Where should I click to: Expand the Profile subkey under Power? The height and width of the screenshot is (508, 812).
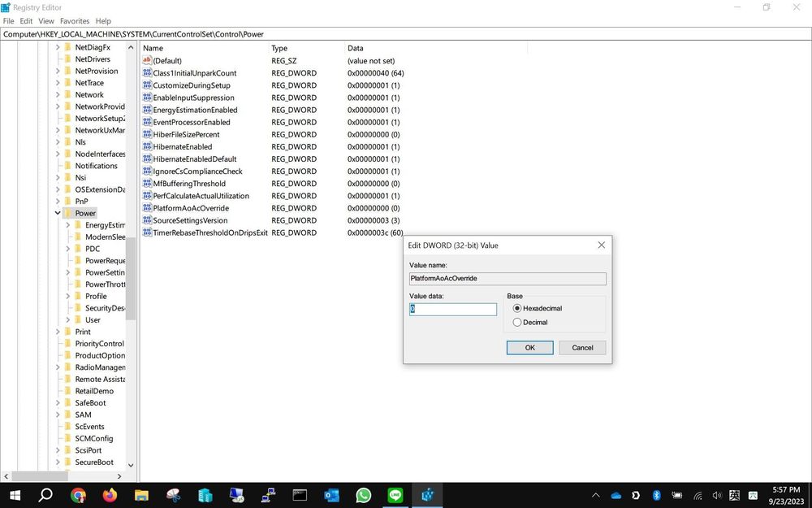coord(68,297)
